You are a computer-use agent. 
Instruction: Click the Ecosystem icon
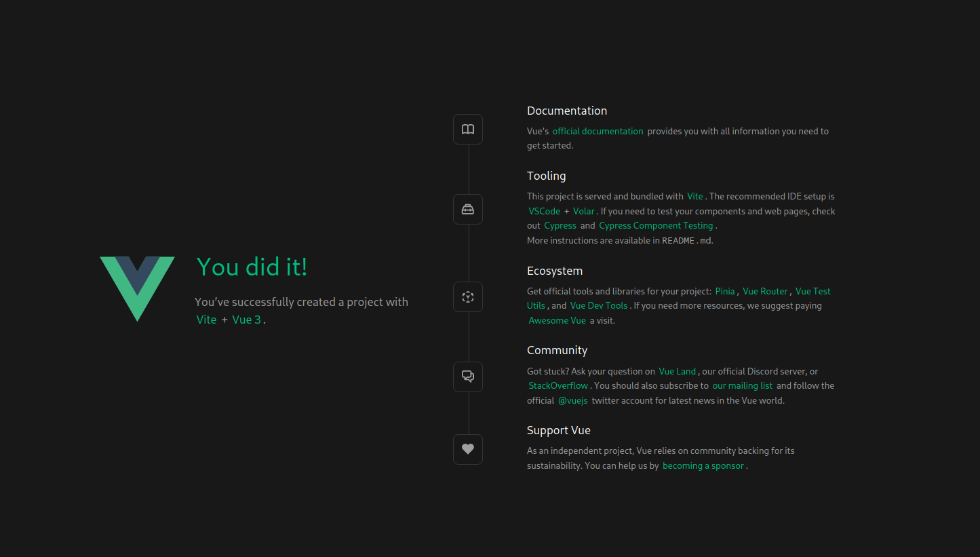(468, 296)
